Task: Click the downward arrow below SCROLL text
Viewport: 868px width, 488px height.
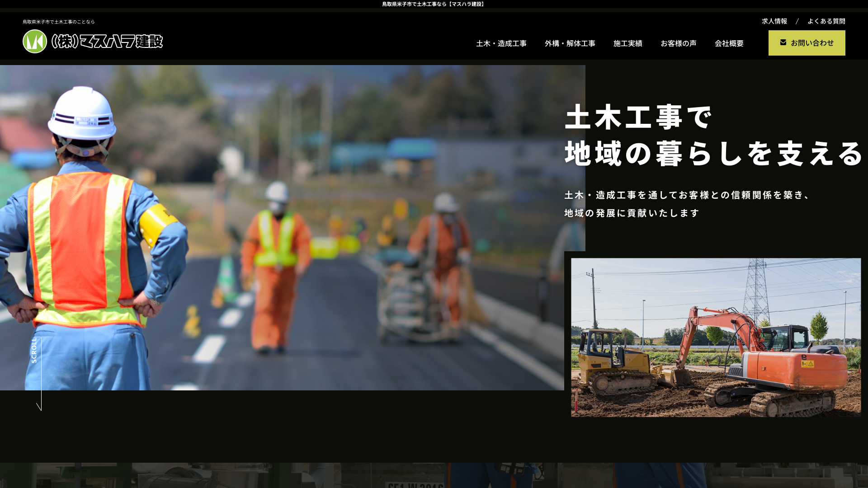Action: point(40,406)
